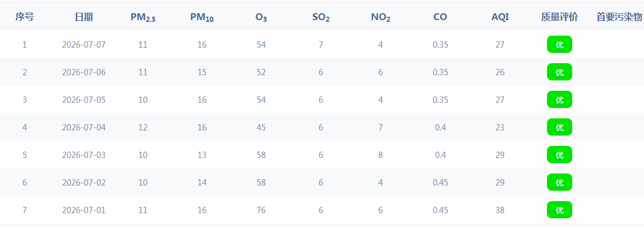Click the green 优 badge for 2026-07-06
The image size is (644, 239).
point(560,72)
